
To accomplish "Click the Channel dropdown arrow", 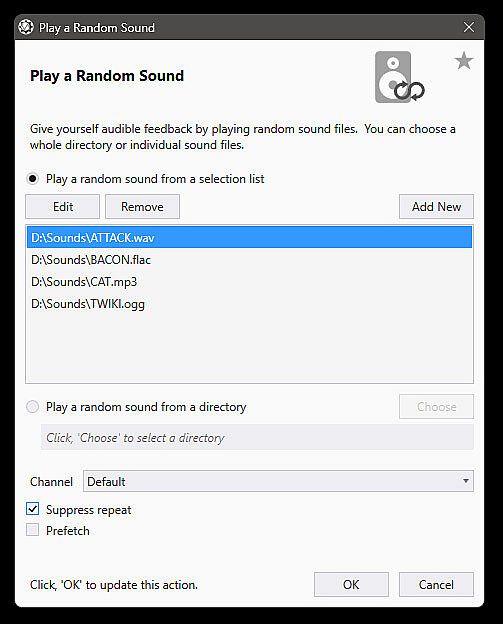I will 466,481.
